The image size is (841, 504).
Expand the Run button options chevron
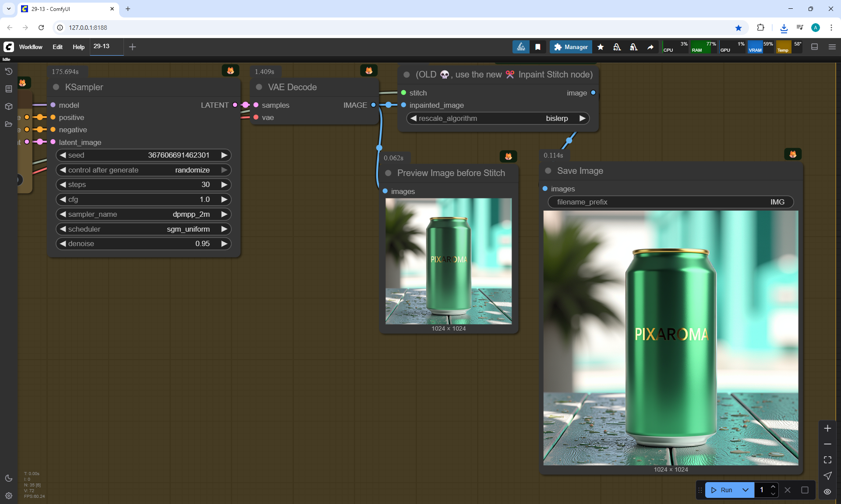point(746,490)
